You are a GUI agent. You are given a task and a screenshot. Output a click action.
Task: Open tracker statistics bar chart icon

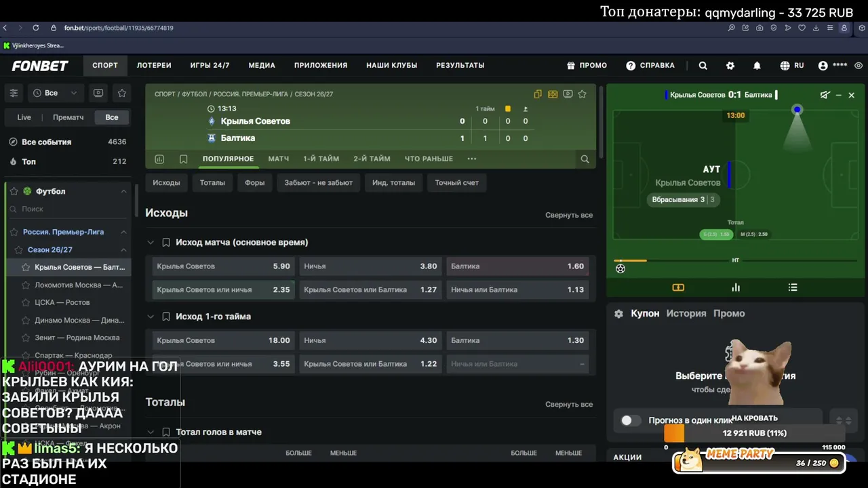pyautogui.click(x=736, y=288)
